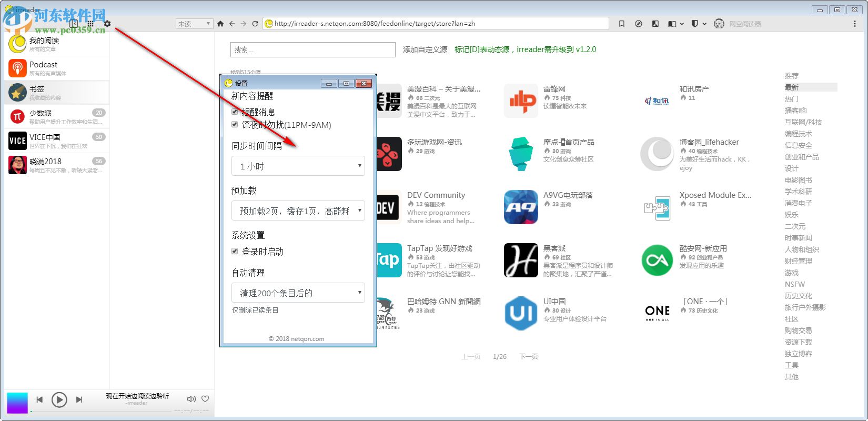Screen dimensions: 868x421
Task: Go to the home page
Action: pyautogui.click(x=220, y=24)
